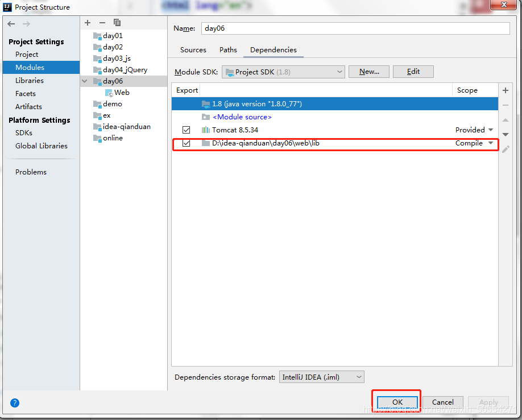522x420 pixels.
Task: Select the 1.8 java version row
Action: pyautogui.click(x=335, y=104)
